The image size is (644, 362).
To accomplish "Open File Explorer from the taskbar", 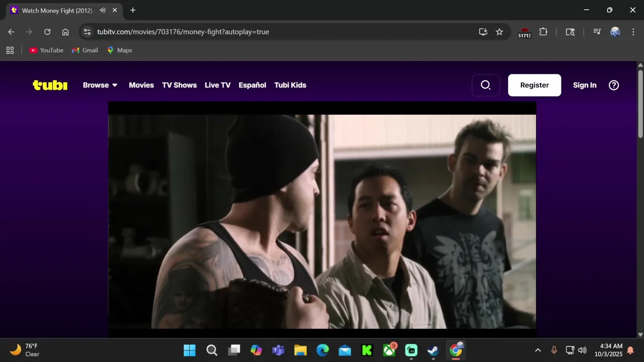I will [300, 350].
